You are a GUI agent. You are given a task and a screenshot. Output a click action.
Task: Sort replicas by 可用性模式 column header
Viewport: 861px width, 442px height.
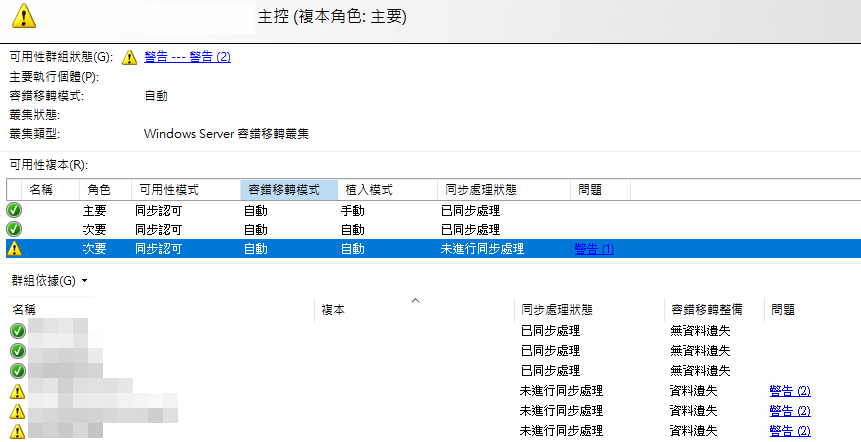[x=169, y=189]
